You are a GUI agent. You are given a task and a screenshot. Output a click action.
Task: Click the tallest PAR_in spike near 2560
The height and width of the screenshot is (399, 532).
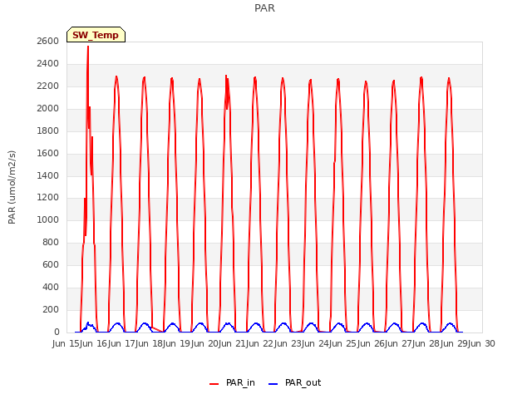pos(88,47)
